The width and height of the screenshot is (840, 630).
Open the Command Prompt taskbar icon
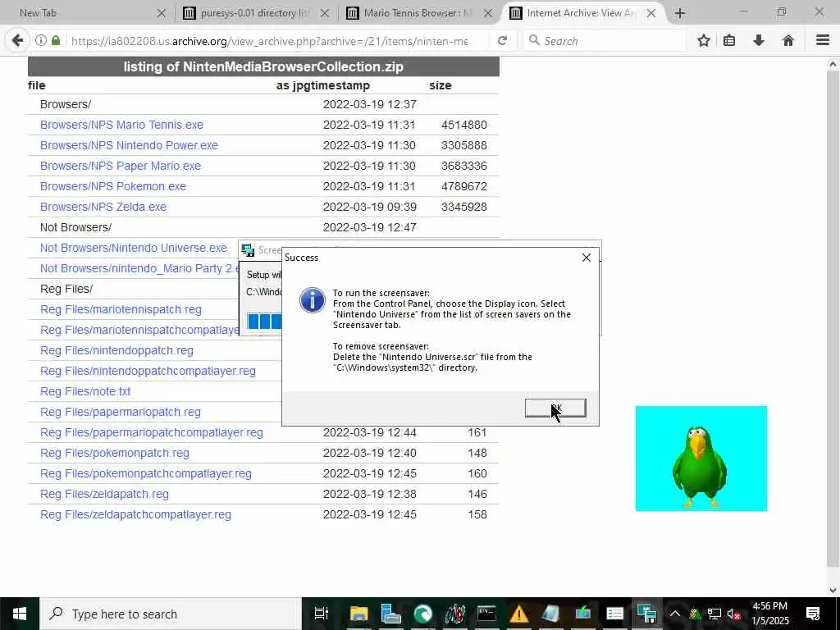coord(486,614)
